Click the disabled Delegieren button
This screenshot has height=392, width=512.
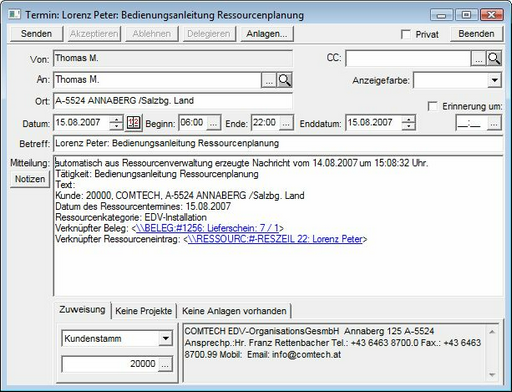tap(209, 34)
